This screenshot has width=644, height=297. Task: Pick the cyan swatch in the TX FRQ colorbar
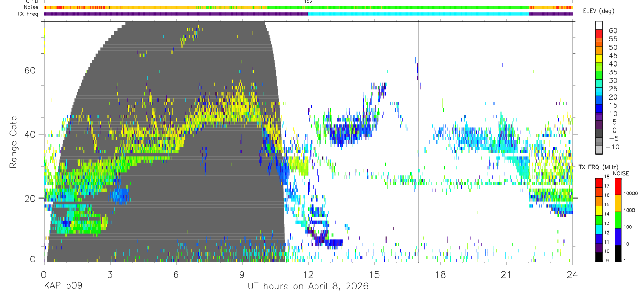pos(599,229)
